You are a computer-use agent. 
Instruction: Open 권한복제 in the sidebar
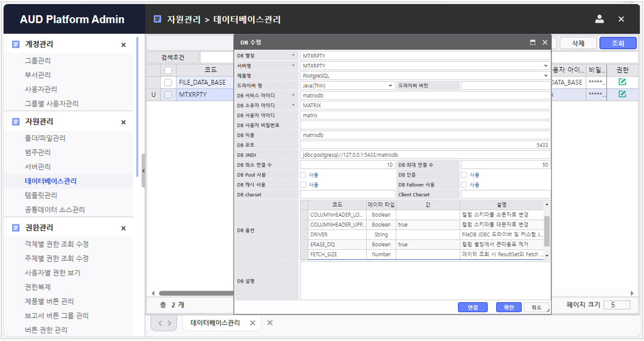(38, 287)
